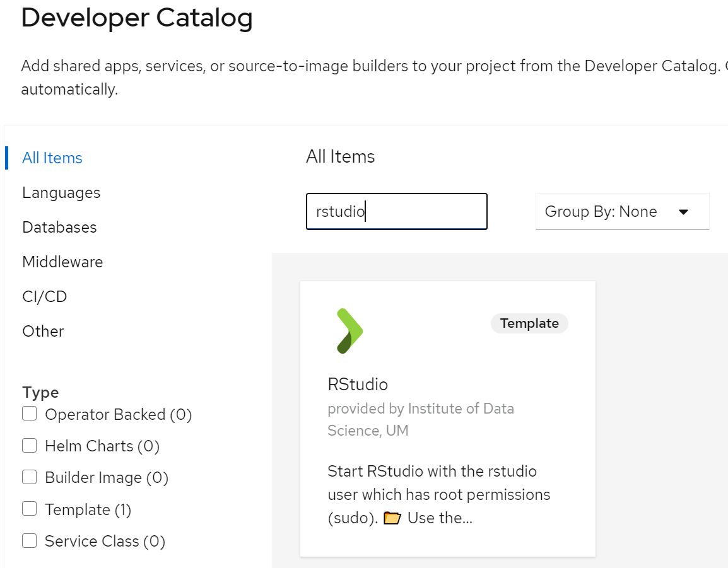Toggle the Operator Backed (0) checkbox
728x568 pixels.
29,414
